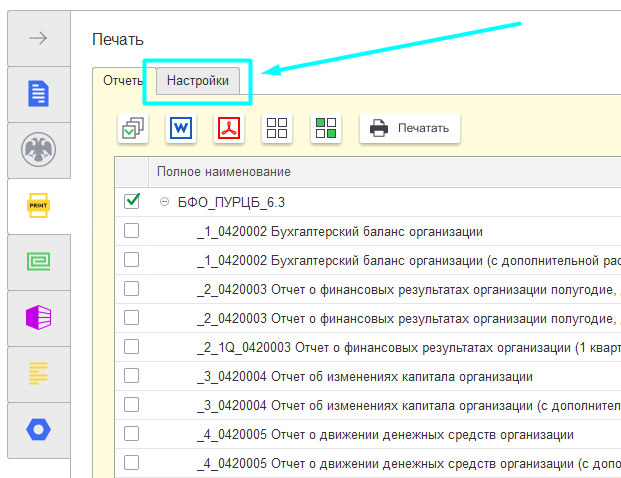The height and width of the screenshot is (478, 621).
Task: Open the purple cube sidebar icon
Action: (x=38, y=318)
